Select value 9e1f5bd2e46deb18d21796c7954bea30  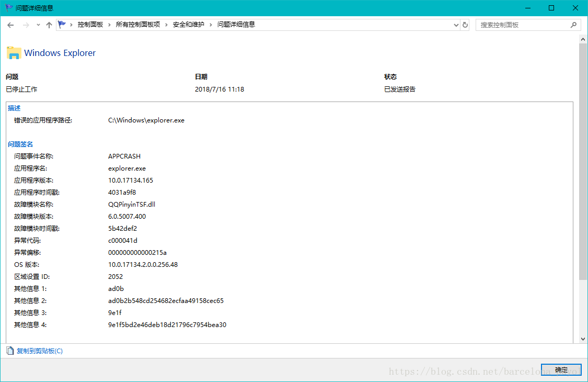(x=167, y=324)
